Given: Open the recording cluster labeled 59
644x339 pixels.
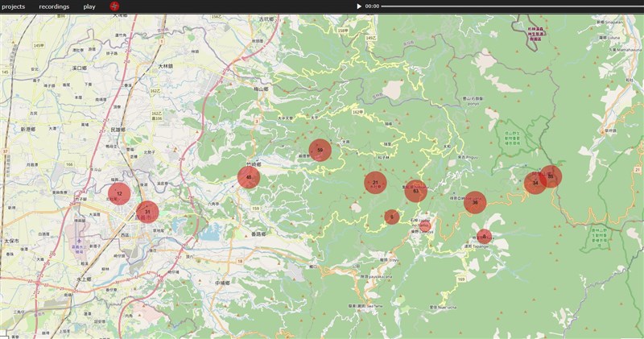Looking at the screenshot, I should point(320,150).
